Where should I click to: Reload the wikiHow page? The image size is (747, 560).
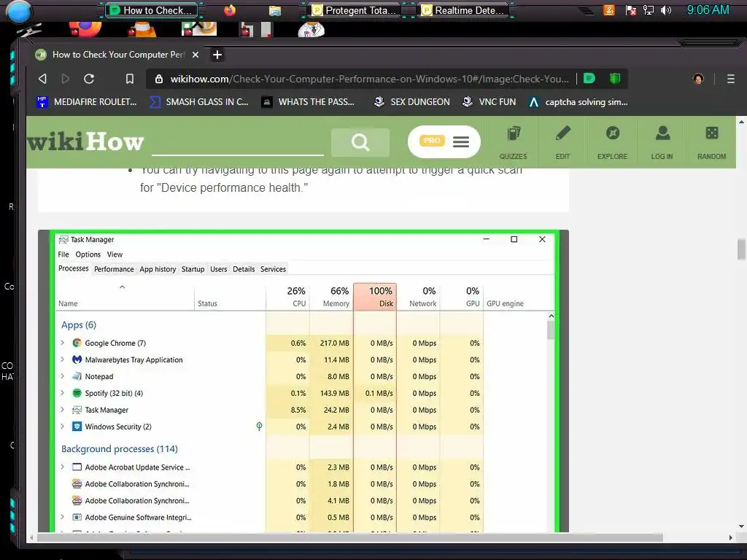tap(89, 79)
